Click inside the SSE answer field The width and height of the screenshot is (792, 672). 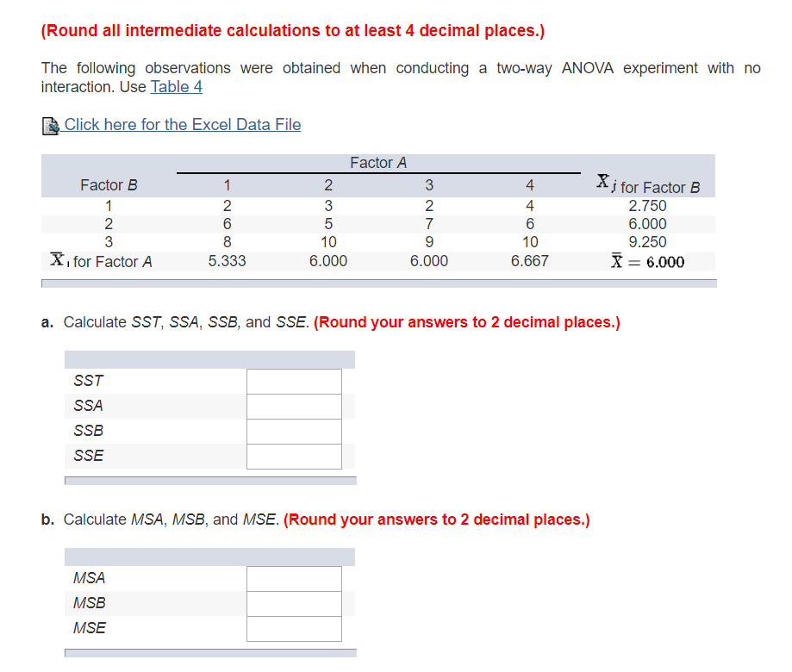[x=293, y=456]
